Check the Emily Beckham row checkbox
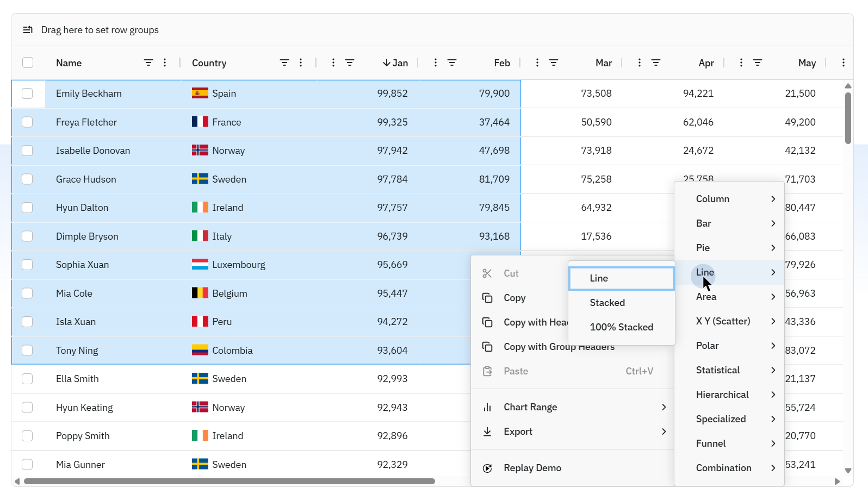The height and width of the screenshot is (500, 868). click(x=27, y=93)
